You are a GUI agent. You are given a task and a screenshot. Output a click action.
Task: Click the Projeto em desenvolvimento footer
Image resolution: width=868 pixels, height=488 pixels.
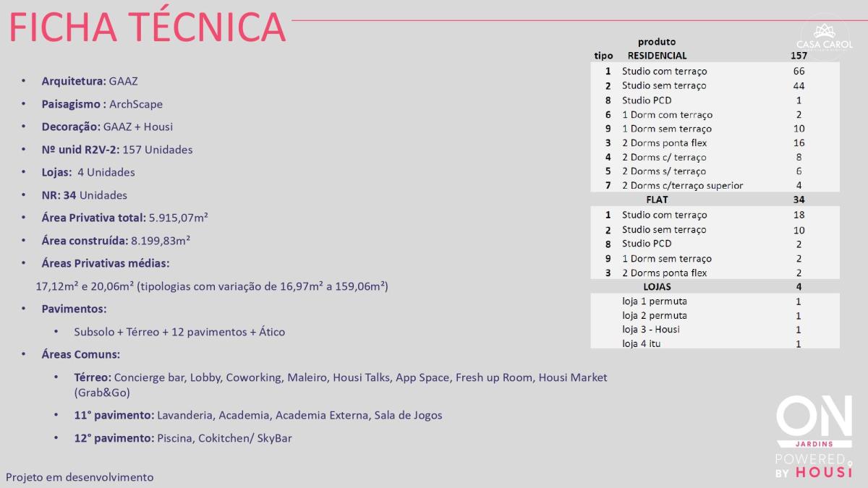[x=80, y=477]
